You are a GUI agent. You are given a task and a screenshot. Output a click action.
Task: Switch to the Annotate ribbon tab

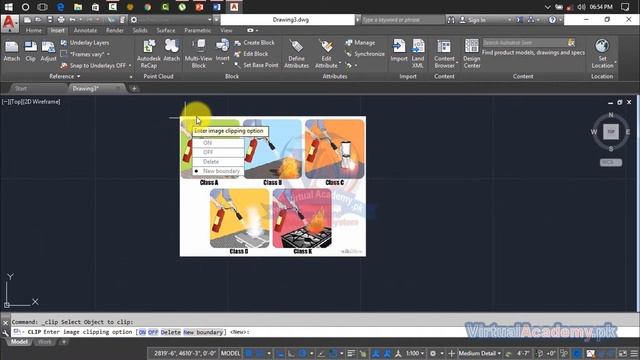click(x=85, y=30)
